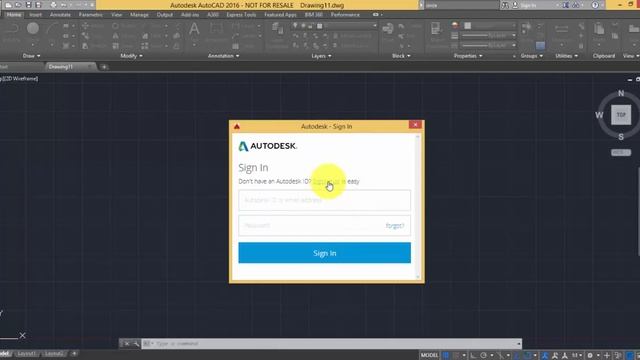This screenshot has width=640, height=360.
Task: Click the title bar search box
Action: click(461, 5)
